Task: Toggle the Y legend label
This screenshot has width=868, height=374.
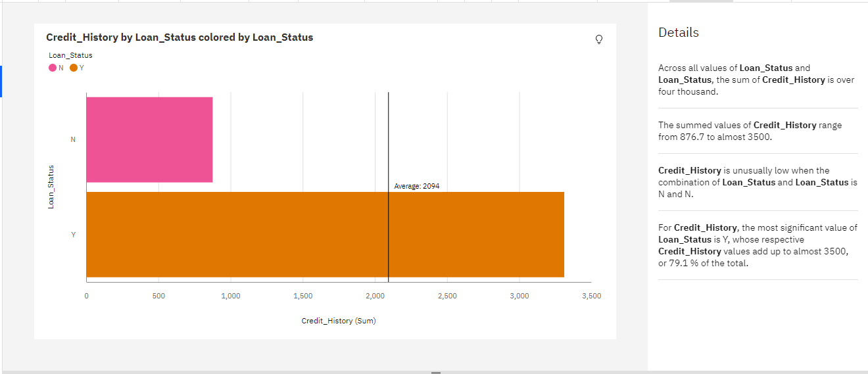Action: tap(82, 68)
